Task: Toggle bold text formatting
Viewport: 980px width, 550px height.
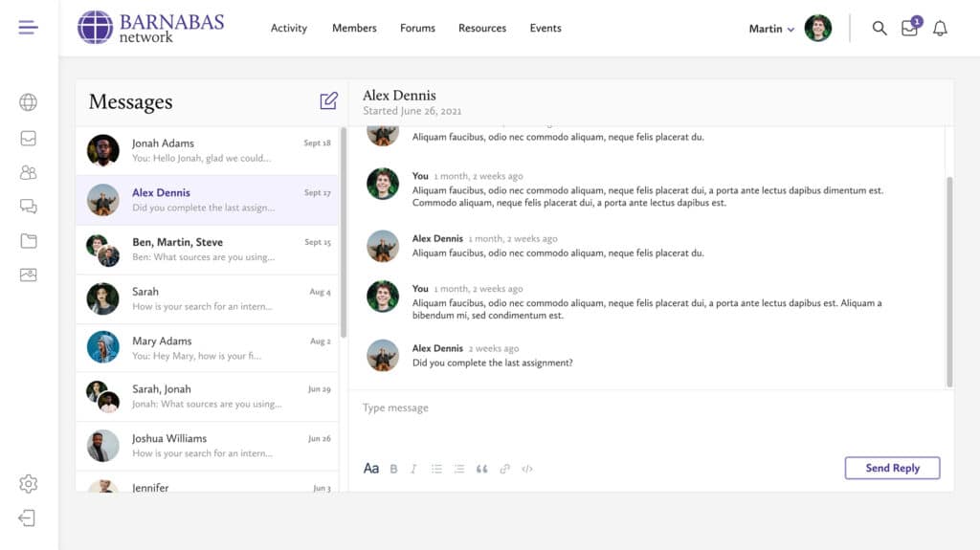Action: click(x=393, y=469)
